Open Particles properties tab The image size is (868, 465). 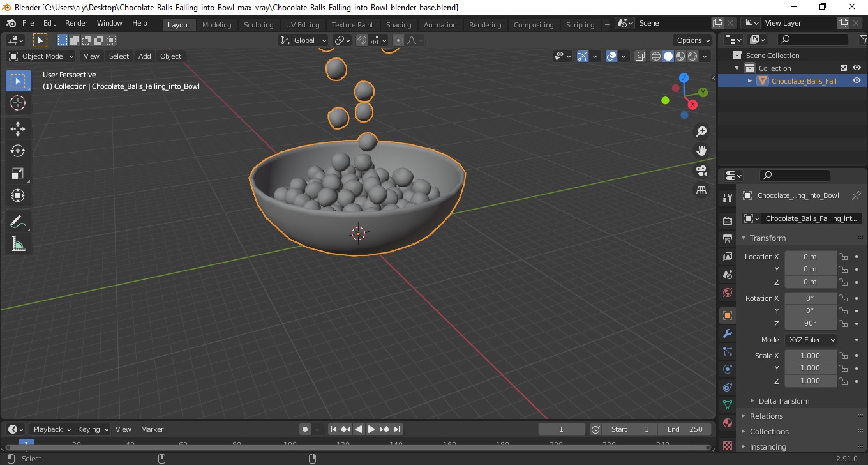point(727,351)
